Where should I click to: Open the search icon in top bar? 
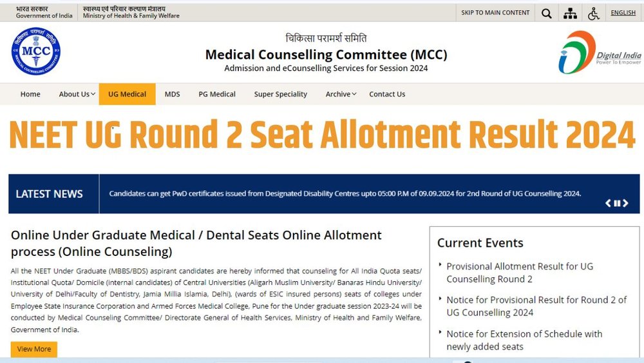tap(546, 13)
